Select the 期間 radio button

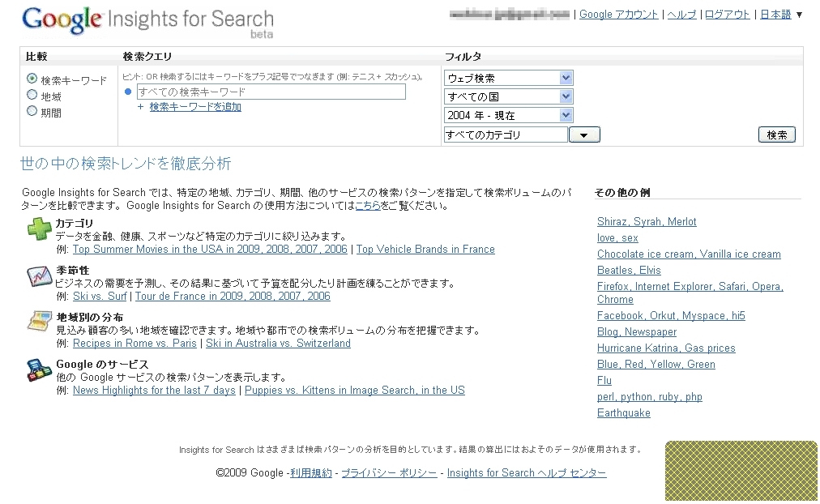pyautogui.click(x=32, y=111)
